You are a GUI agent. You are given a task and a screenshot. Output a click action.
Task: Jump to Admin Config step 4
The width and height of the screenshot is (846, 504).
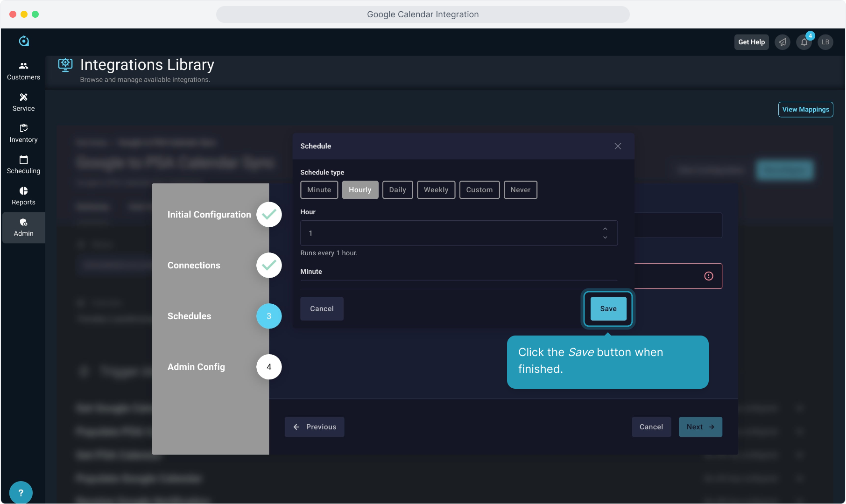point(269,367)
